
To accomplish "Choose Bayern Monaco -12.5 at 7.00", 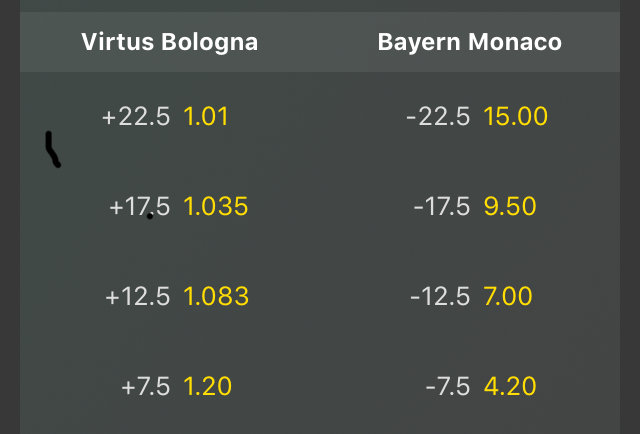I will pos(470,296).
